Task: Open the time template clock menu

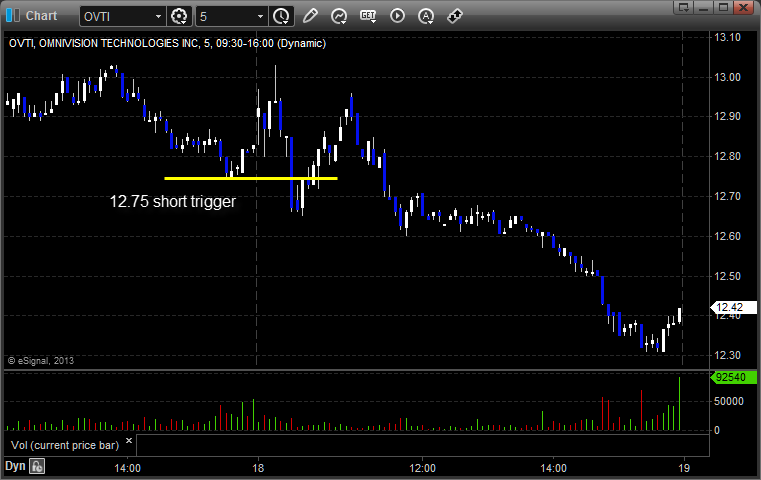Action: (x=281, y=17)
